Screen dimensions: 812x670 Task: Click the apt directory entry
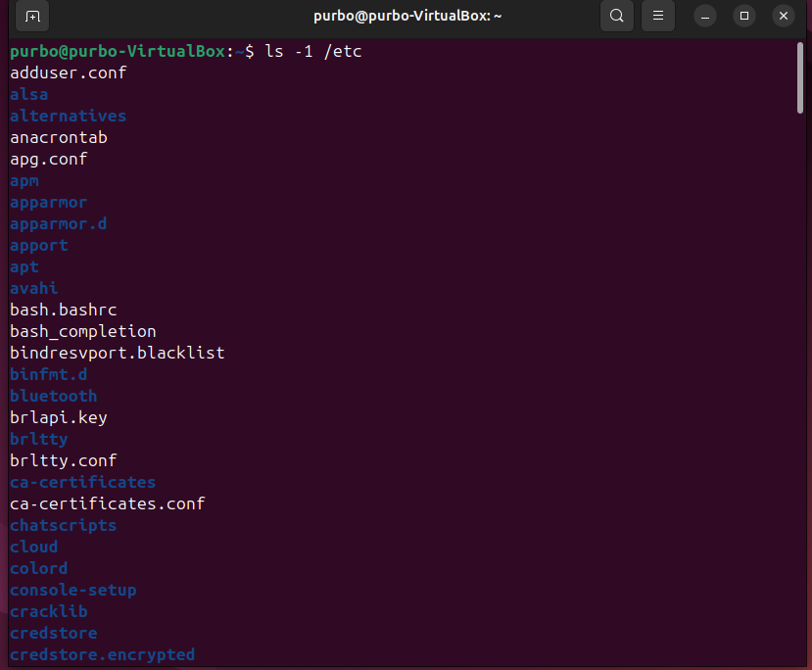coord(24,267)
